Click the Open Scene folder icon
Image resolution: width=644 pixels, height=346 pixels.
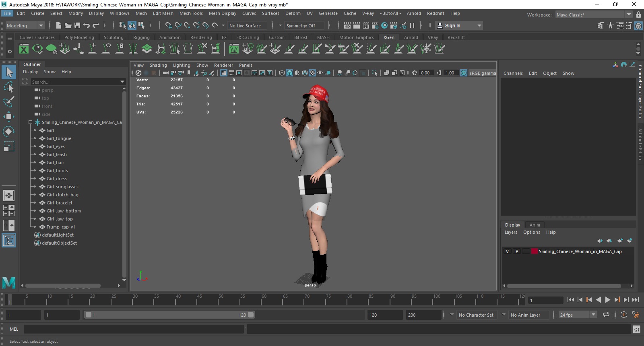(68, 25)
